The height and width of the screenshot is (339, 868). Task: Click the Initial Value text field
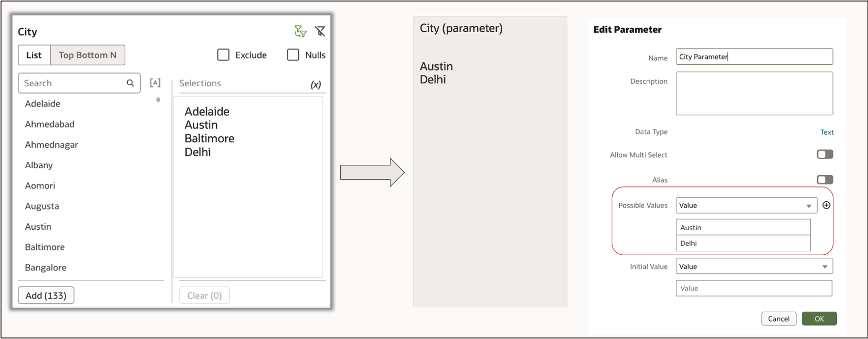[754, 288]
